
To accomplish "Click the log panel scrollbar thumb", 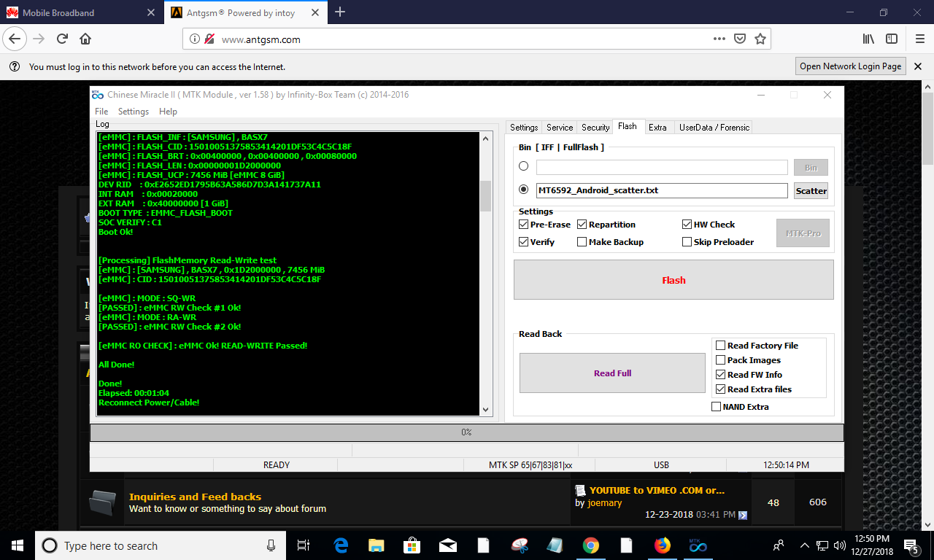I will click(x=485, y=196).
